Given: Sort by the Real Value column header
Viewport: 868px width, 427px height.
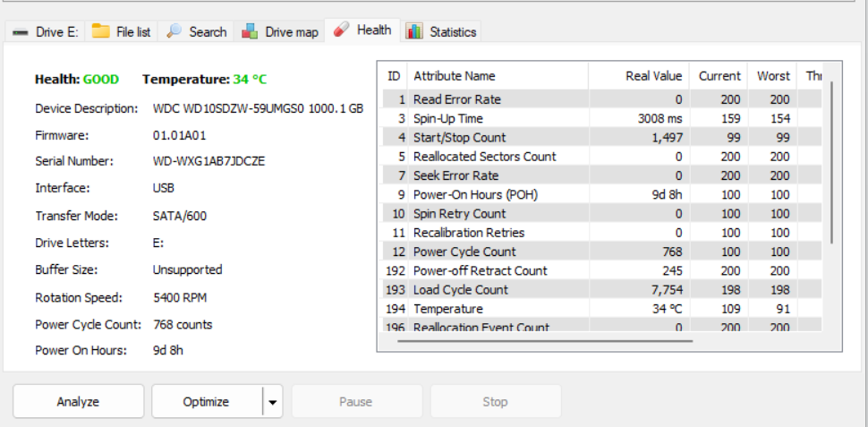Looking at the screenshot, I should [x=653, y=76].
